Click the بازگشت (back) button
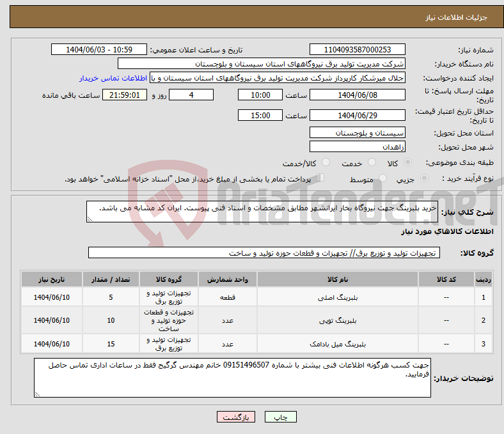Viewport: 504px width, 434px height. (x=236, y=417)
